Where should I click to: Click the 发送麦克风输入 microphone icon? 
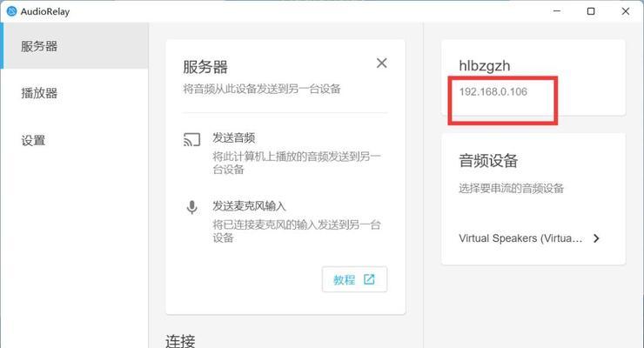pos(191,207)
